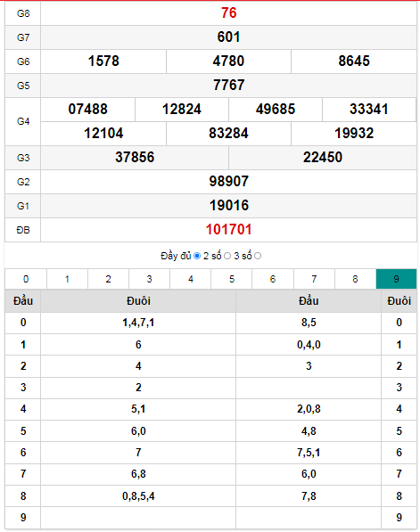Click the G2 row label

pos(23,182)
